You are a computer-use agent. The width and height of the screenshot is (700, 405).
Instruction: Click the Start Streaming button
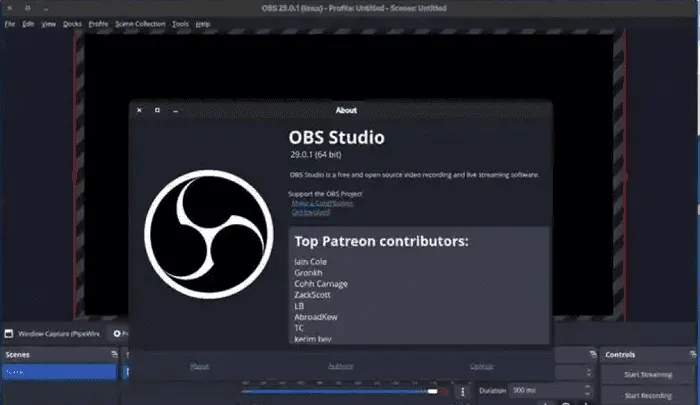point(648,375)
